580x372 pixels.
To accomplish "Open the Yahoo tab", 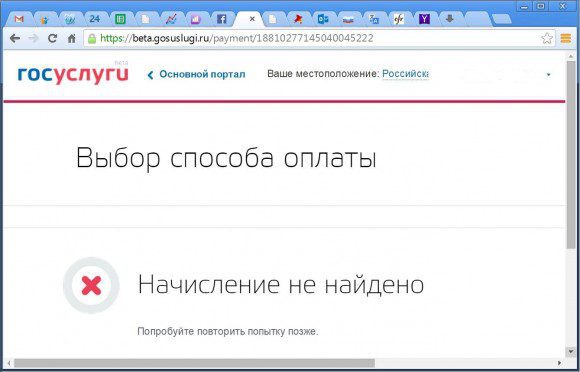I will [x=424, y=19].
